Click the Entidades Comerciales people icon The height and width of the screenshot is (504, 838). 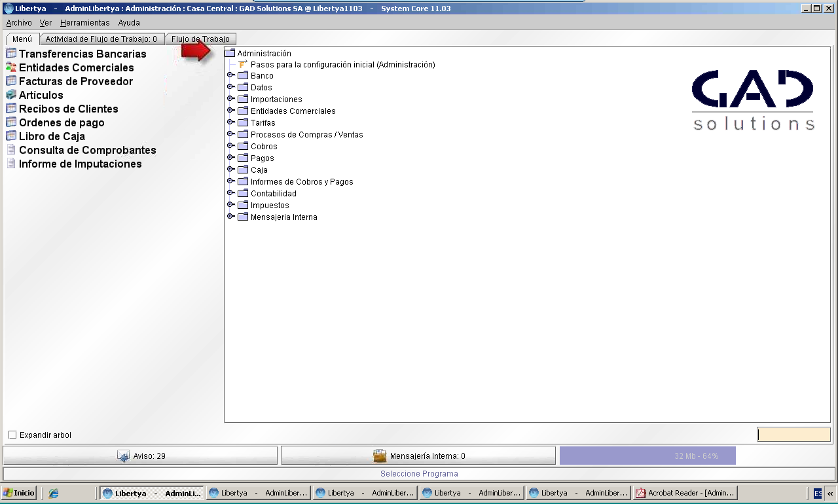11,67
